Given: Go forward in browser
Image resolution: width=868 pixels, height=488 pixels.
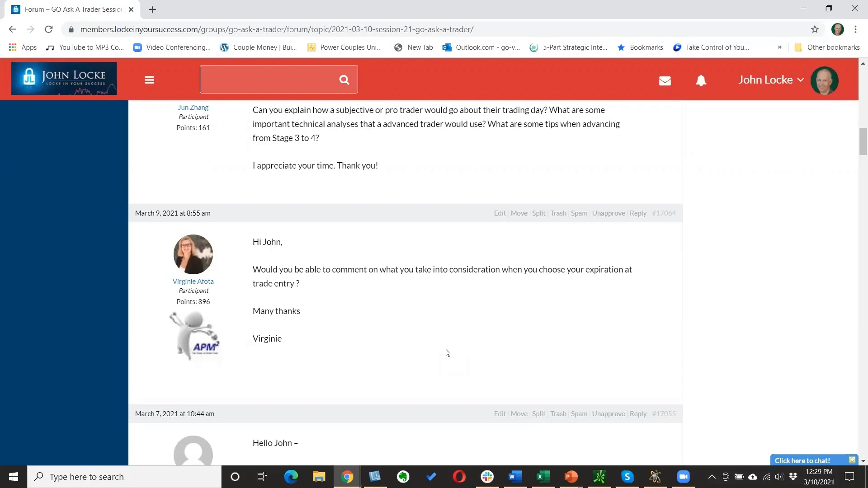Looking at the screenshot, I should pos(30,29).
